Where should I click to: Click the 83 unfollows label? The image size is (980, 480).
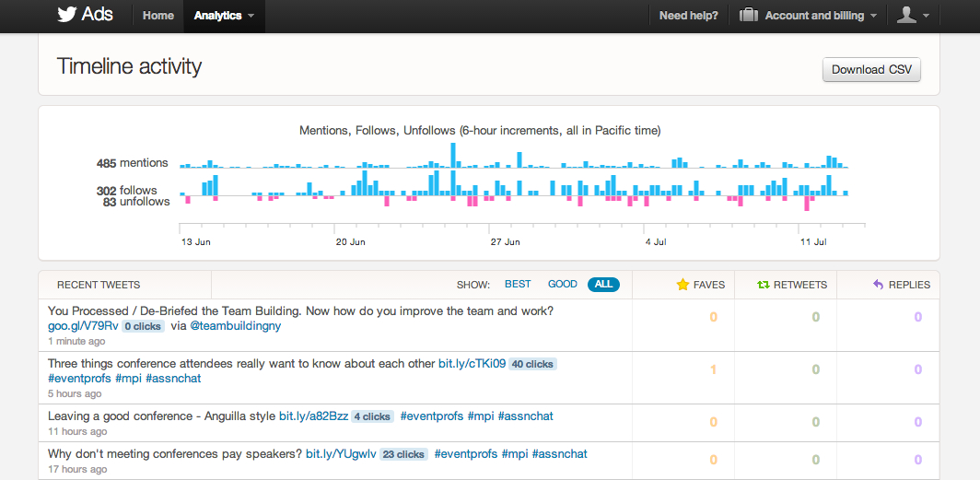136,202
